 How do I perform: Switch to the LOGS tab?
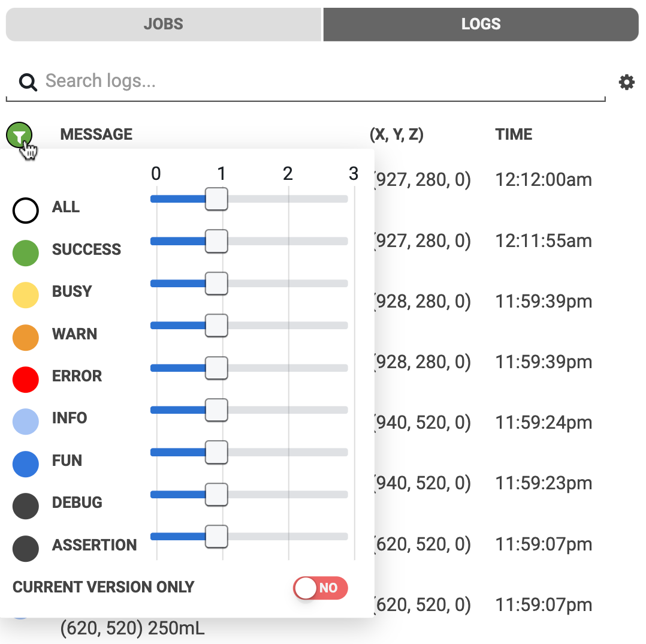tap(481, 24)
